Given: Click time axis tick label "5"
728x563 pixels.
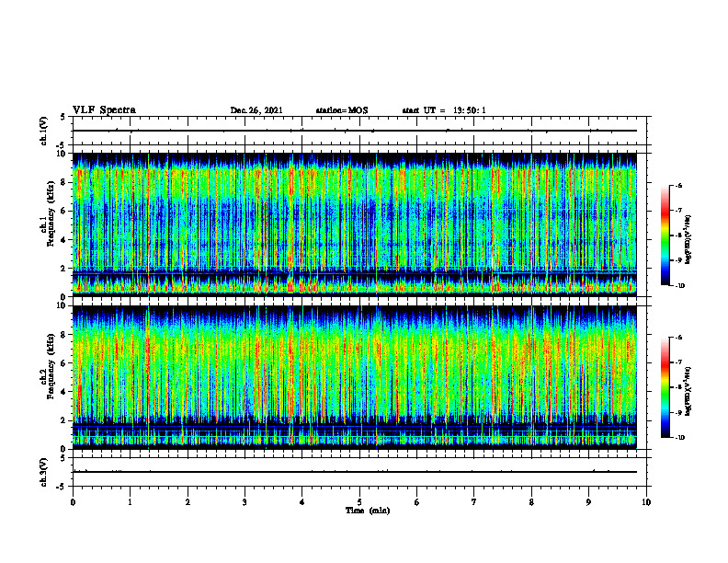Looking at the screenshot, I should [359, 502].
